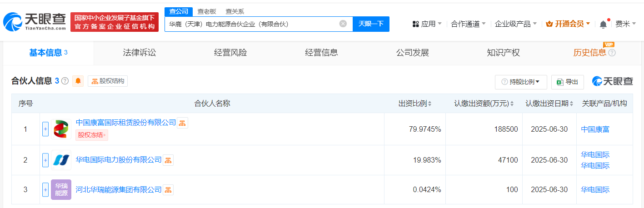The image size is (644, 208).
Task: Open equity structure icon next to 中国康富国际租赁
Action: point(182,123)
